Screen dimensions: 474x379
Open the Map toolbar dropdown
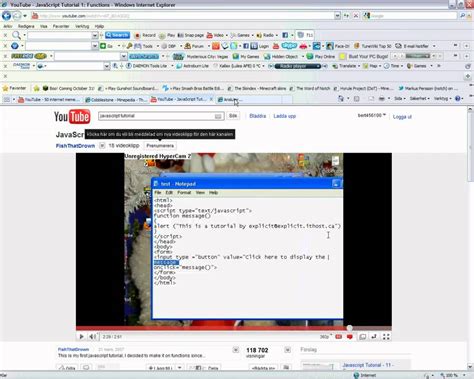[371, 66]
